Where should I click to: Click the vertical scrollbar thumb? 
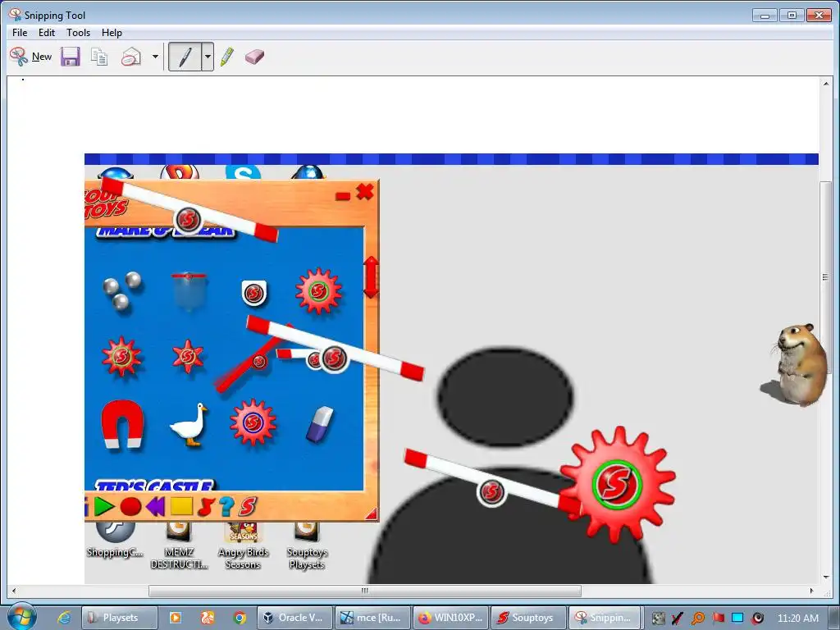[x=825, y=277]
